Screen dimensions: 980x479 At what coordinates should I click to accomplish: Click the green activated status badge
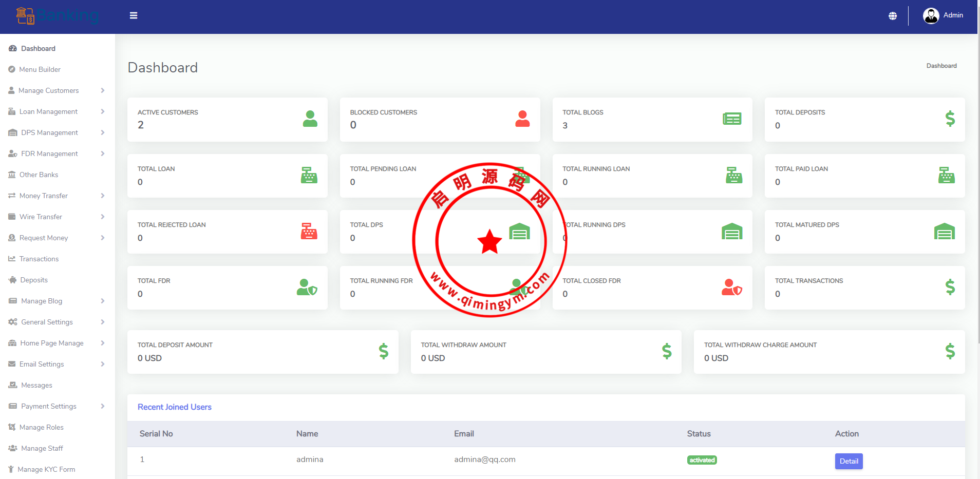coord(702,460)
